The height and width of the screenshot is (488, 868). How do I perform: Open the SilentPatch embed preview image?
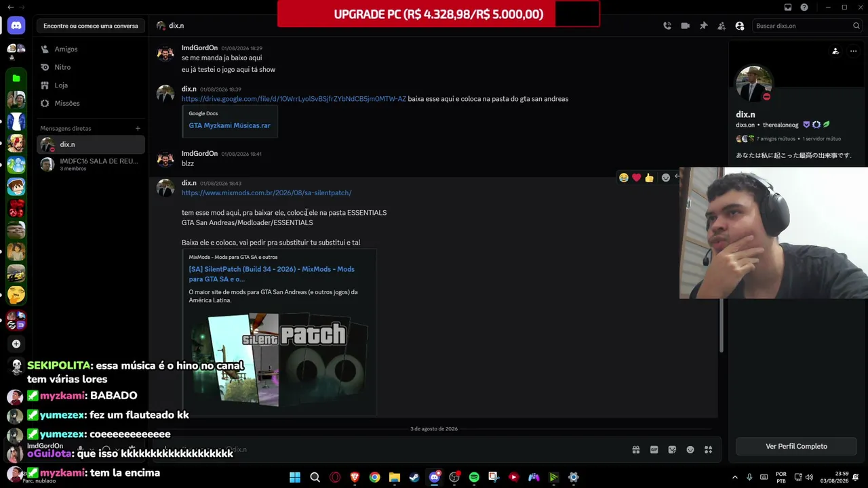[279, 359]
